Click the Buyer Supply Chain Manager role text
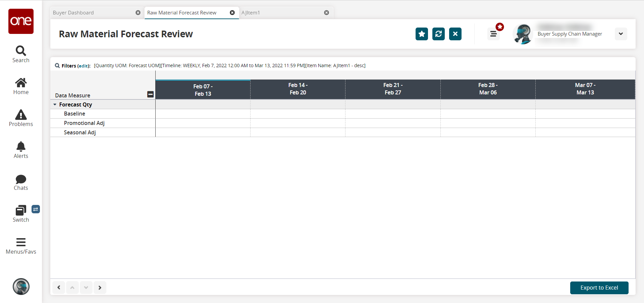Image resolution: width=644 pixels, height=303 pixels. pyautogui.click(x=570, y=34)
